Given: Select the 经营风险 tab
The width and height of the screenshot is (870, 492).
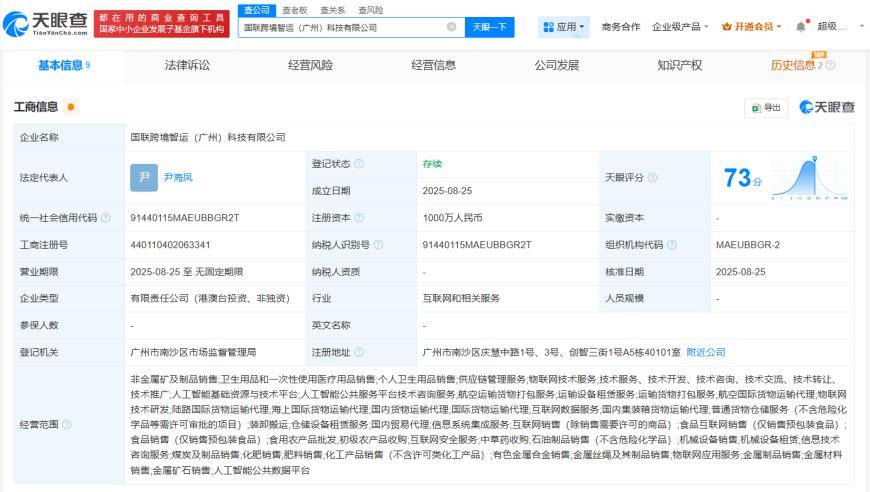Looking at the screenshot, I should pyautogui.click(x=310, y=65).
